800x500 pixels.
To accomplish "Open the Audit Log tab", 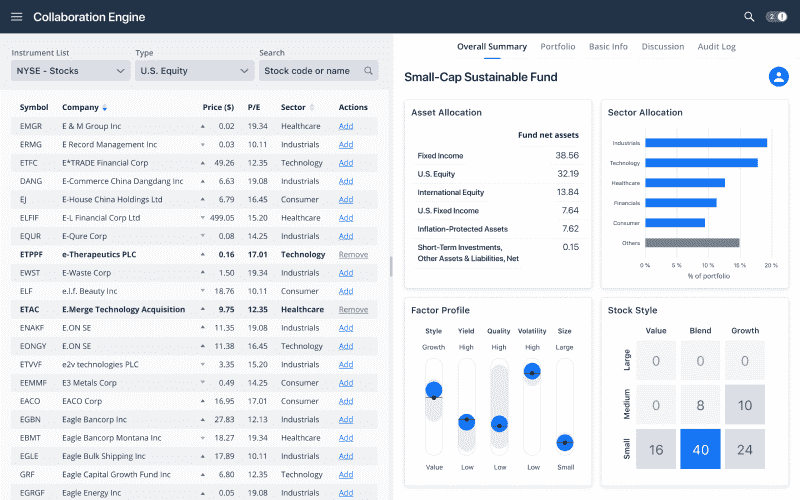I will [715, 47].
